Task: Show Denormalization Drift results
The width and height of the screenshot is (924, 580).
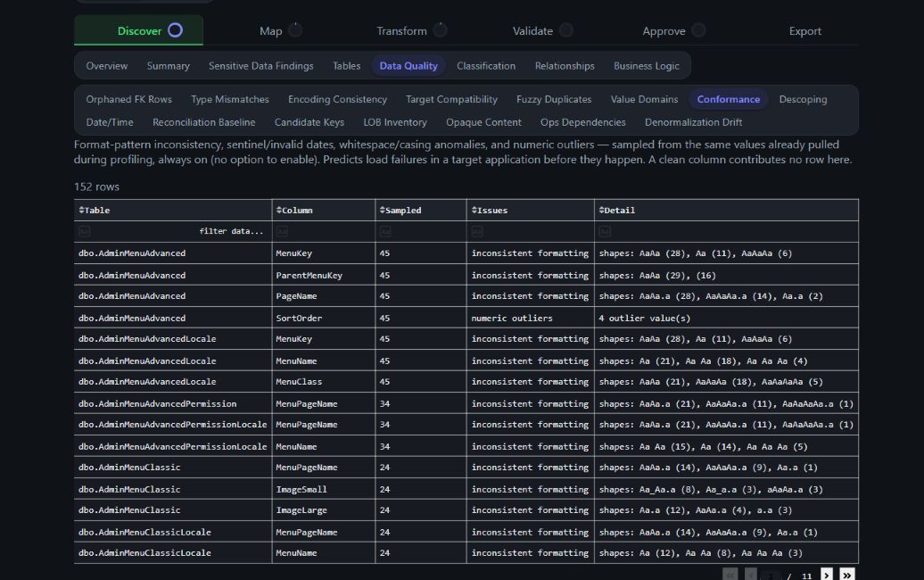Action: (693, 122)
